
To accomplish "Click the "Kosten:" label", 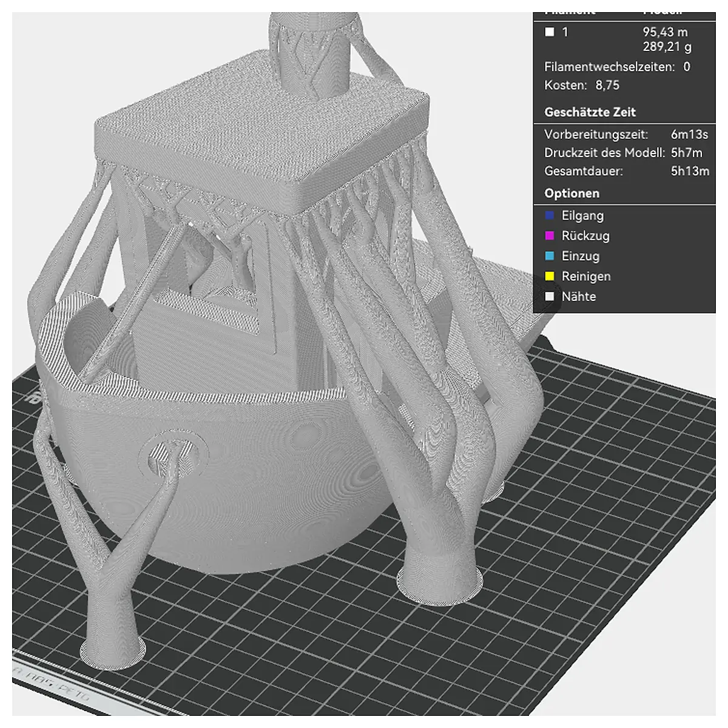I will pyautogui.click(x=565, y=86).
